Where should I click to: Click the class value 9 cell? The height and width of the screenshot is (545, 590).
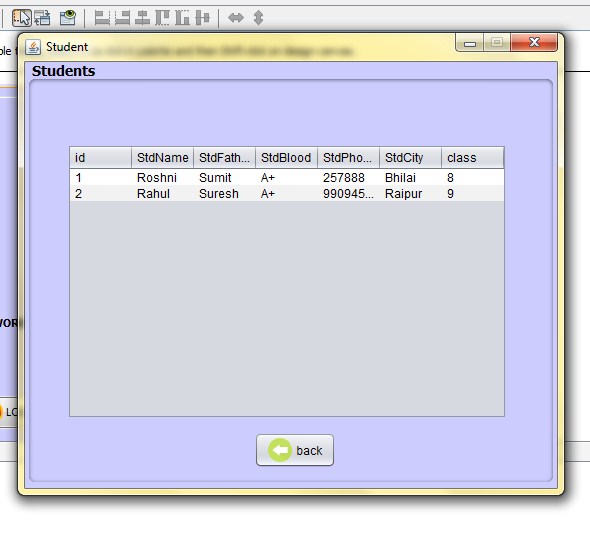tap(473, 193)
